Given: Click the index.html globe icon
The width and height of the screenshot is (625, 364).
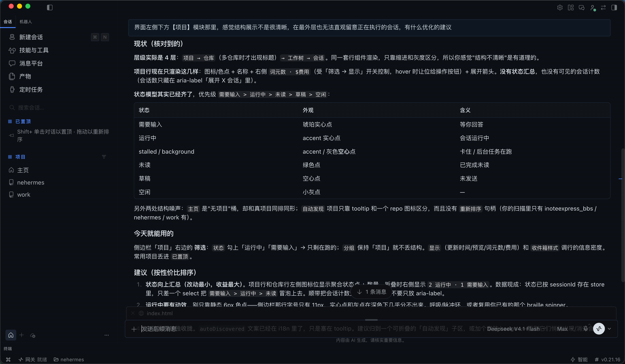Looking at the screenshot, I should point(141,313).
